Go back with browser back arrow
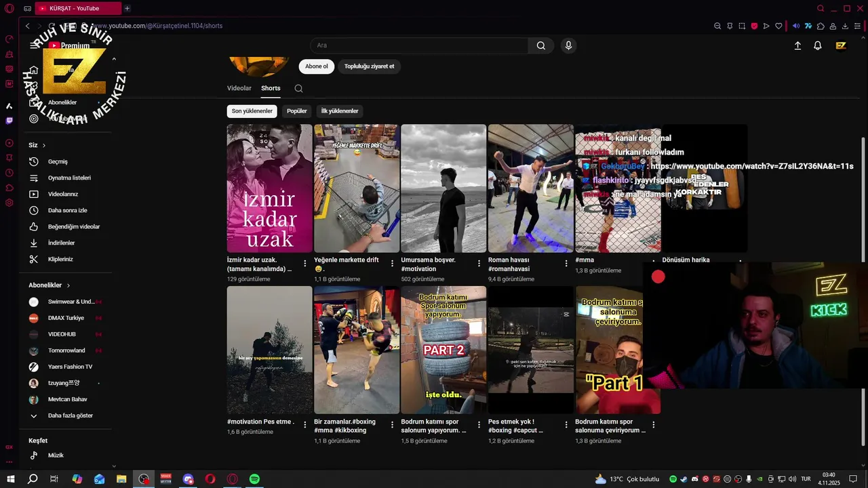The width and height of the screenshot is (868, 488). coord(27,26)
